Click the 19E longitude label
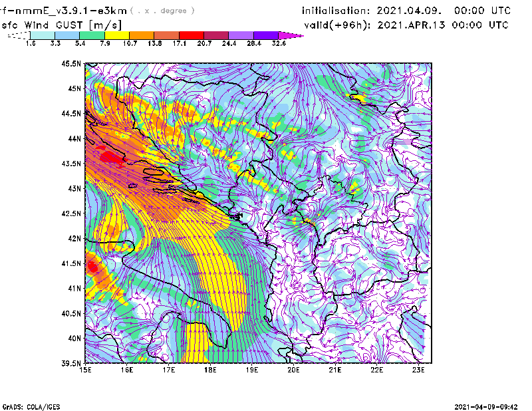This screenshot has height=411, width=532. click(252, 370)
